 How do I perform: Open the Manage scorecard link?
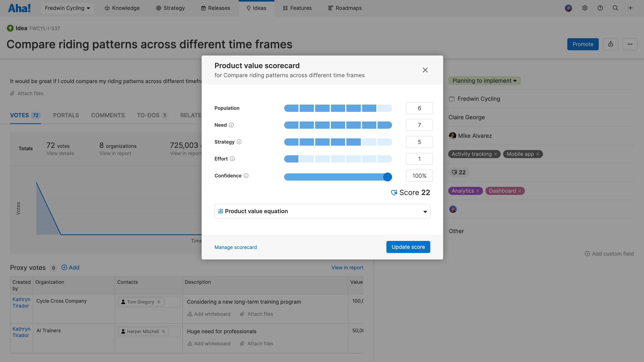click(x=235, y=247)
